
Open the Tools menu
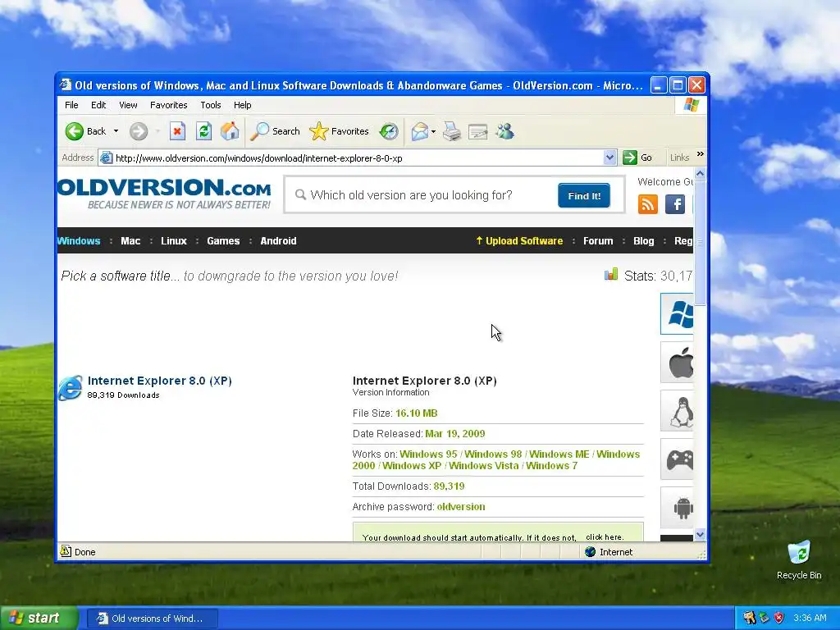pos(211,105)
